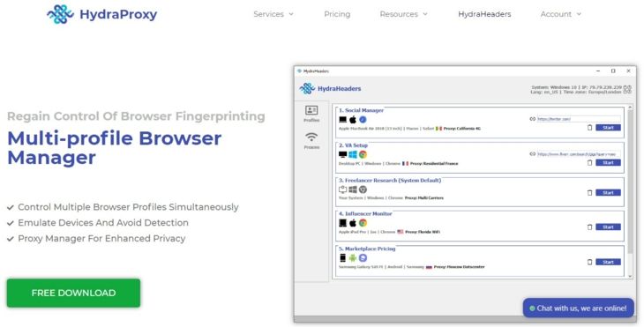Click the 'Proxy: Residential France' text
The image size is (644, 327).
(x=434, y=164)
